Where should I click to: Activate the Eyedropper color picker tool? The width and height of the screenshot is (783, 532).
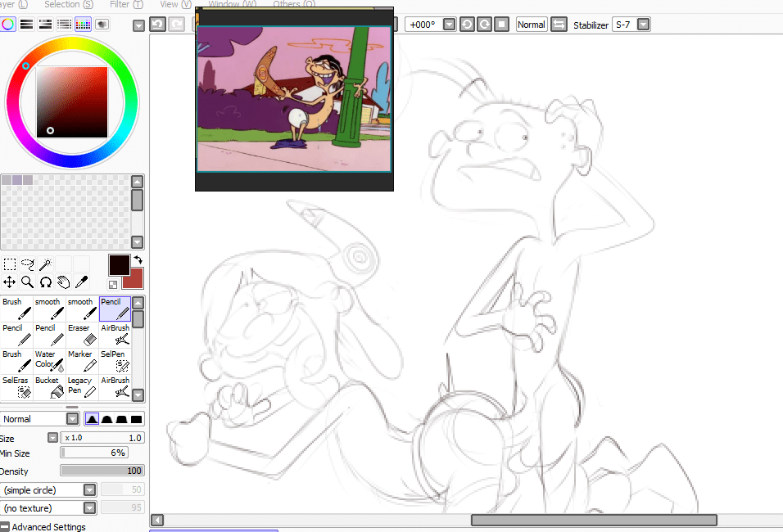point(81,282)
